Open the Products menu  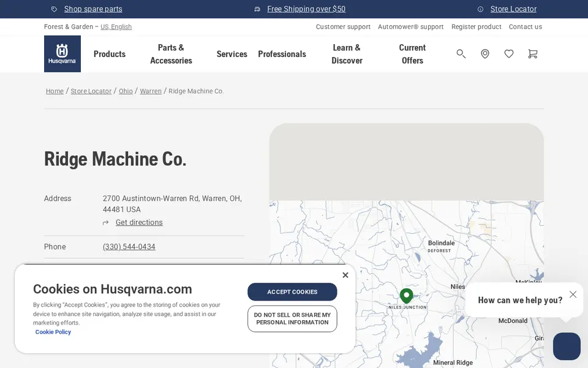point(110,54)
